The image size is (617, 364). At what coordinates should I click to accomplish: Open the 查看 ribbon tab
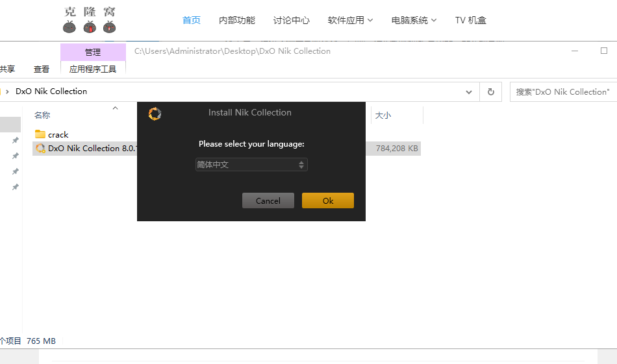pos(42,69)
